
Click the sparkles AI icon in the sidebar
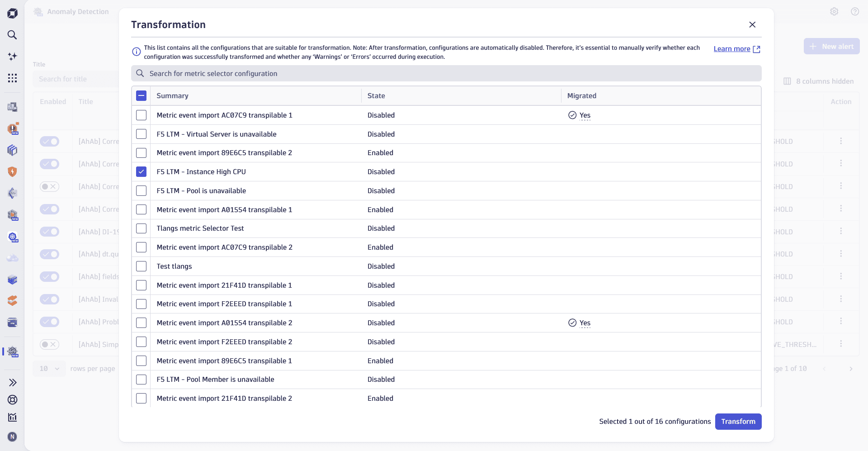tap(12, 57)
